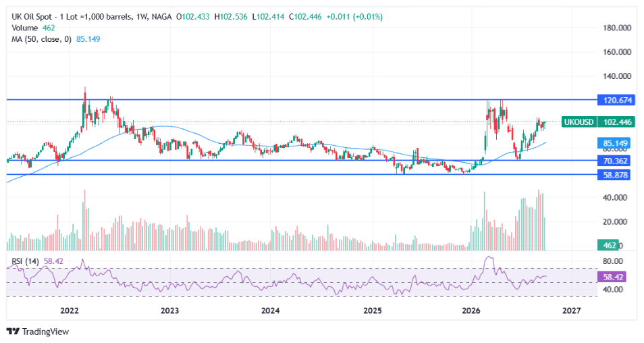
Task: Click the 140.000 price axis label
Action: click(x=617, y=76)
